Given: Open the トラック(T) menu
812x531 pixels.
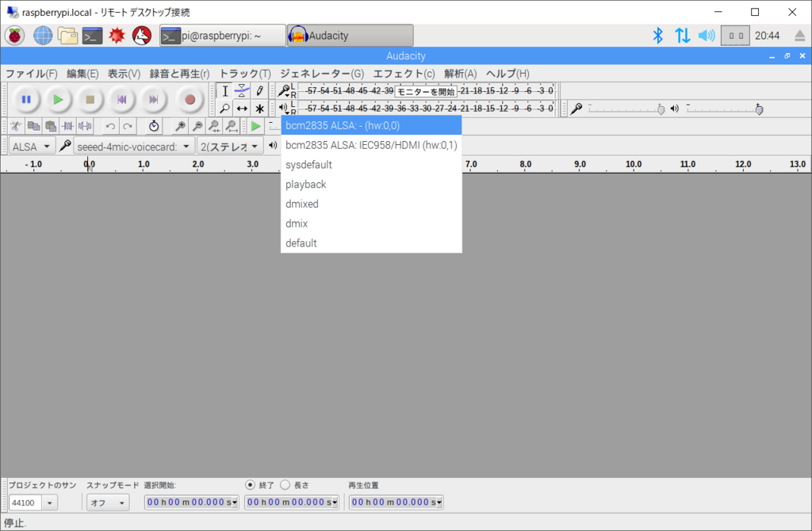Looking at the screenshot, I should tap(245, 74).
